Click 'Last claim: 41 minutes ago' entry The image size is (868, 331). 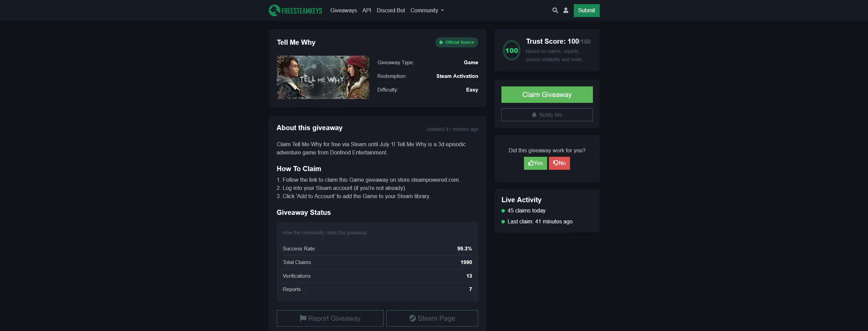click(540, 222)
